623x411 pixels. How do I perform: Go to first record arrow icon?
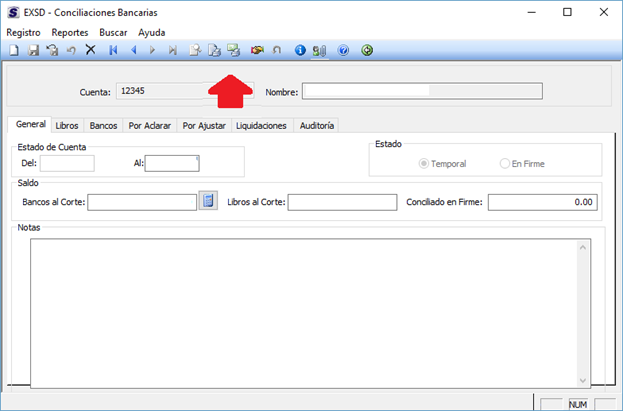pos(114,50)
